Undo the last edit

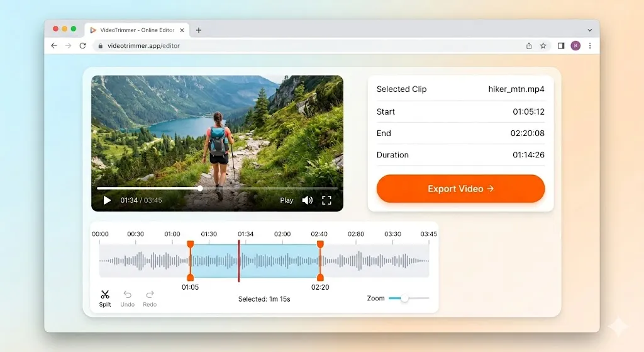pyautogui.click(x=127, y=298)
